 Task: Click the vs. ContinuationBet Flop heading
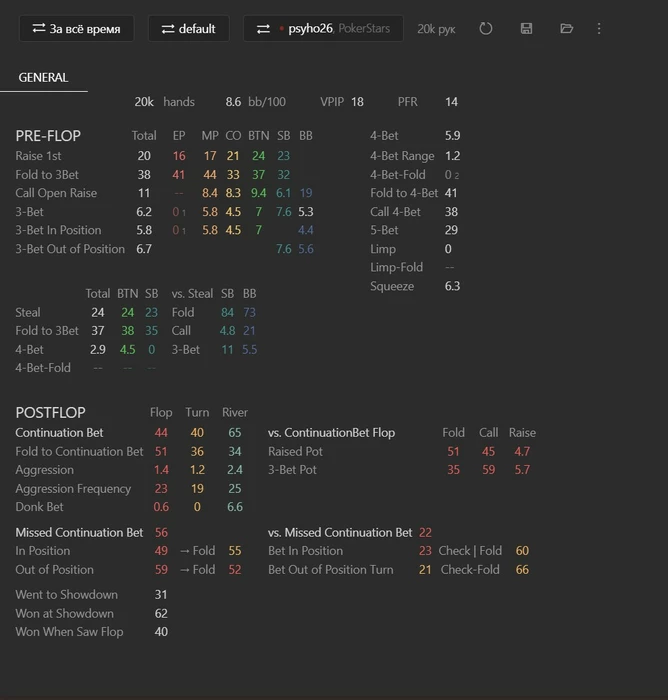pyautogui.click(x=331, y=433)
